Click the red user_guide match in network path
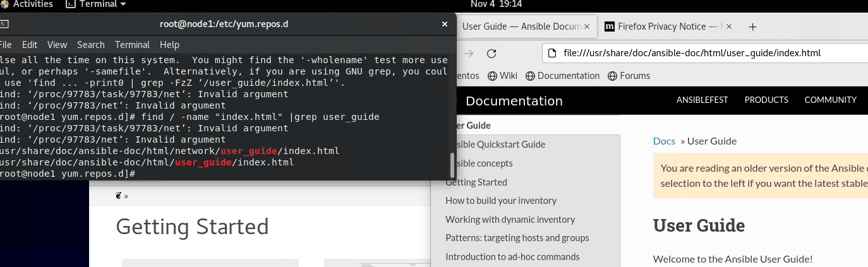 [x=248, y=151]
